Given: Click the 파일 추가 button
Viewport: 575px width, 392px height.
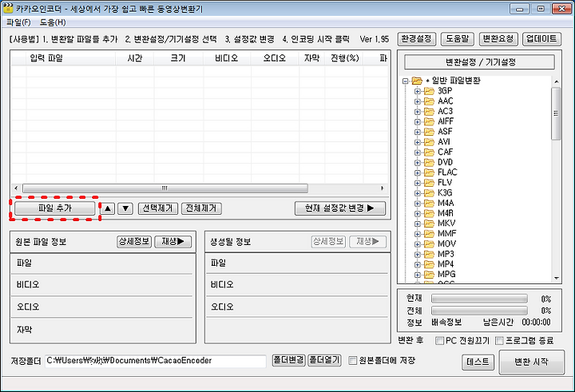Looking at the screenshot, I should point(54,208).
